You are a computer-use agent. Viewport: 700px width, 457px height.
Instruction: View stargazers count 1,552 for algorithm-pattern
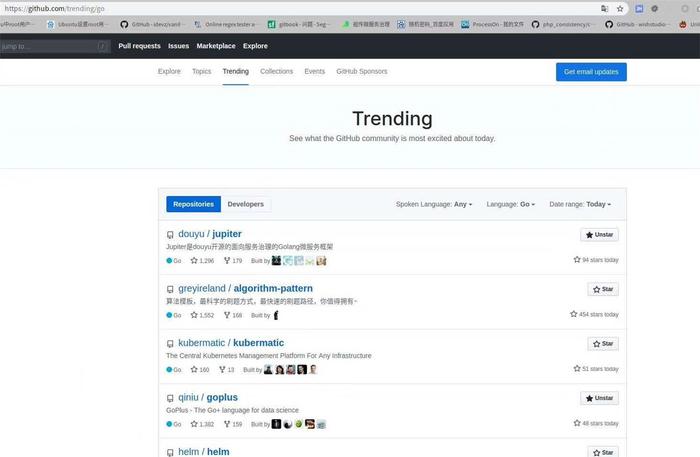pos(202,315)
